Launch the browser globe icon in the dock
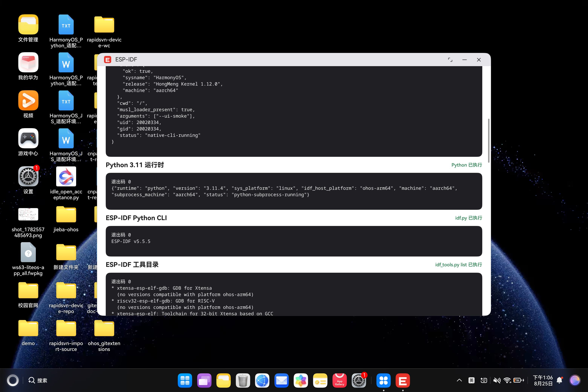This screenshot has width=588, height=392. [x=262, y=380]
